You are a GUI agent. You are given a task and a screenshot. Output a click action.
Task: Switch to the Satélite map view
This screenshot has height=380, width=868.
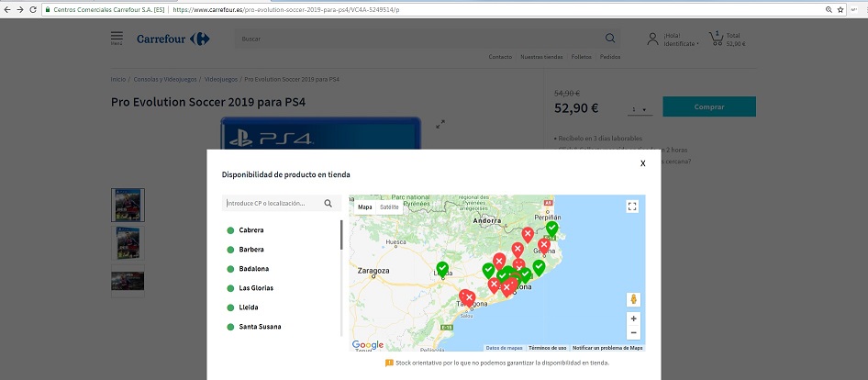click(390, 207)
